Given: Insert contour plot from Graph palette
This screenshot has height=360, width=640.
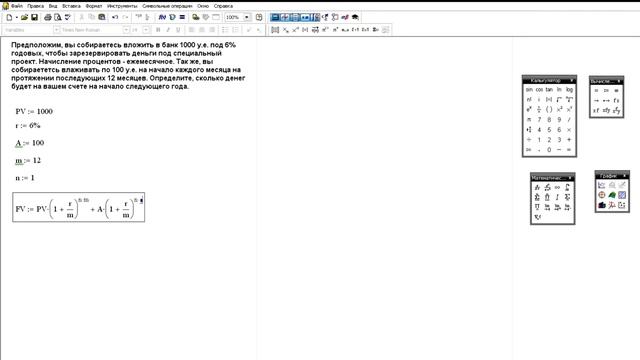Looking at the screenshot, I should pos(622,195).
